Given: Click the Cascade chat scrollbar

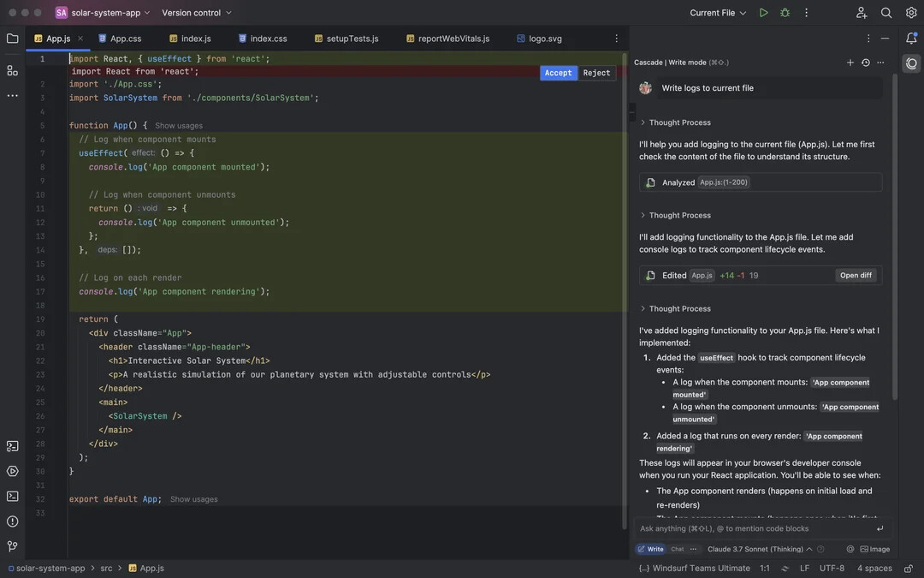Looking at the screenshot, I should 895,236.
